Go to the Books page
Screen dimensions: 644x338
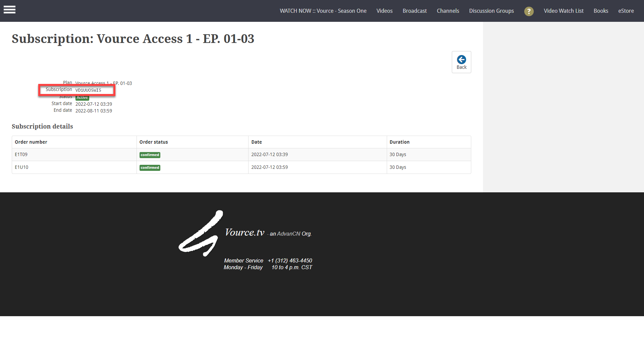[x=601, y=11]
